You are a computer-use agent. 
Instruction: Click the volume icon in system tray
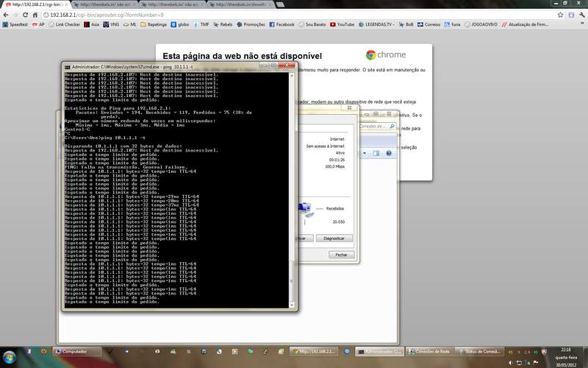click(511, 363)
